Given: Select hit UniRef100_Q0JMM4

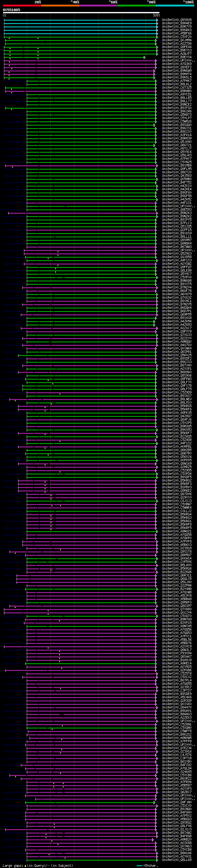Looking at the screenshot, I should (x=177, y=40).
